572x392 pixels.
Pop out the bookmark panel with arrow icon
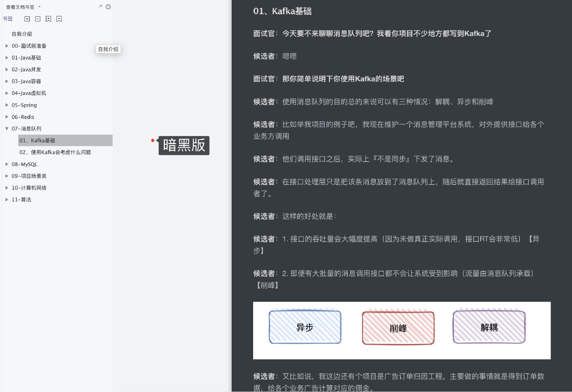click(x=100, y=7)
